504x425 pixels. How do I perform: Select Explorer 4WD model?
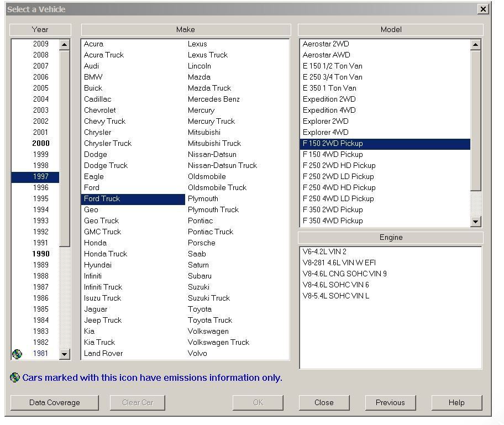tap(326, 132)
